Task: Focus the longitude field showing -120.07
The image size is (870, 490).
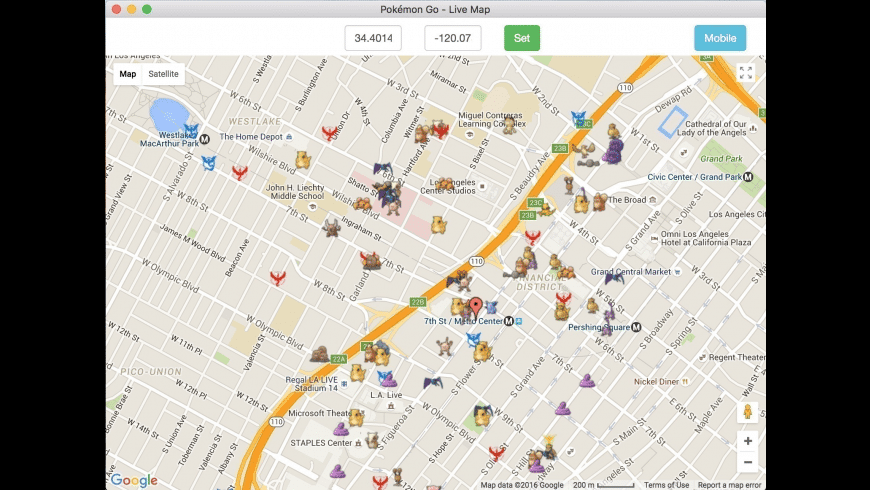Action: [453, 38]
